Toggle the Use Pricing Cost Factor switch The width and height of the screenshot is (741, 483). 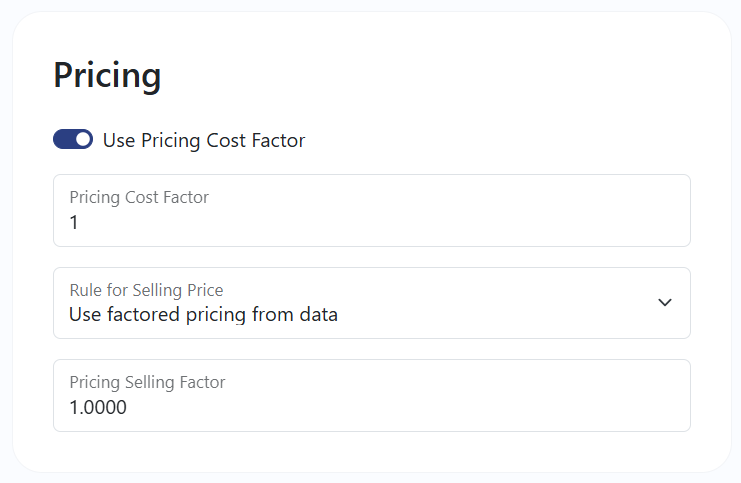[x=73, y=139]
